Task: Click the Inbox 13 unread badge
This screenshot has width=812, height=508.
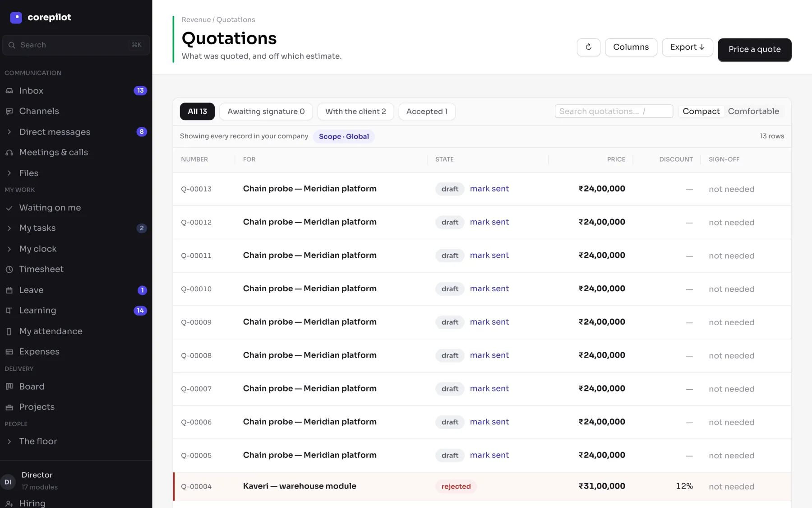Action: point(140,91)
